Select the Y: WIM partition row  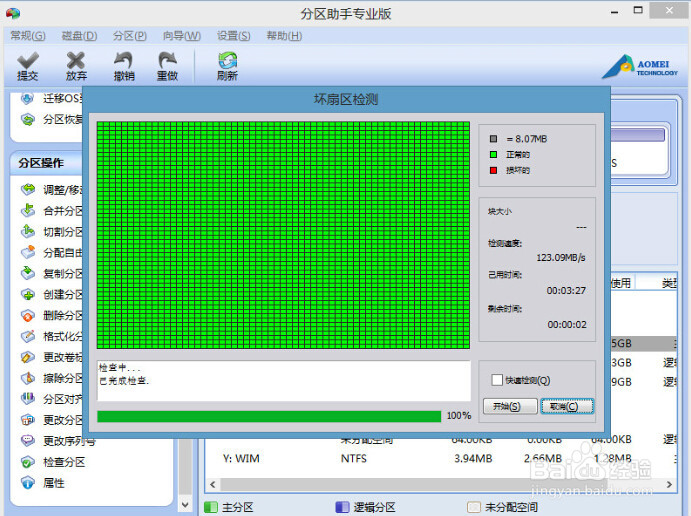click(441, 459)
